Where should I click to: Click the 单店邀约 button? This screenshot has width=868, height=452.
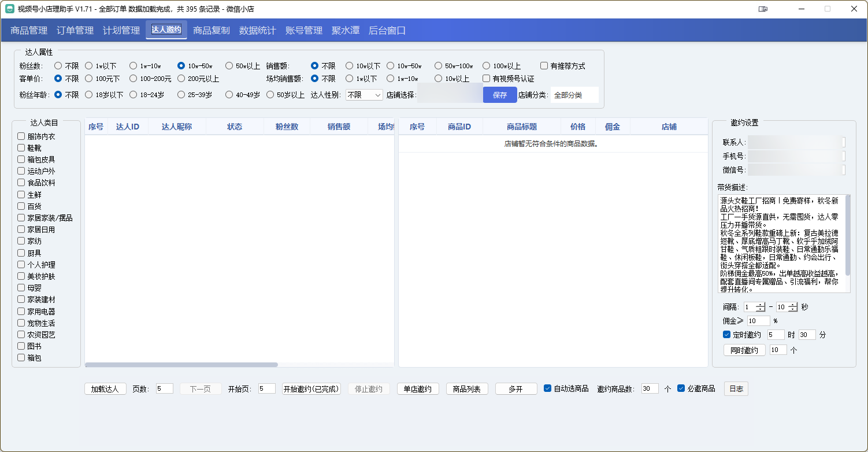tap(418, 389)
